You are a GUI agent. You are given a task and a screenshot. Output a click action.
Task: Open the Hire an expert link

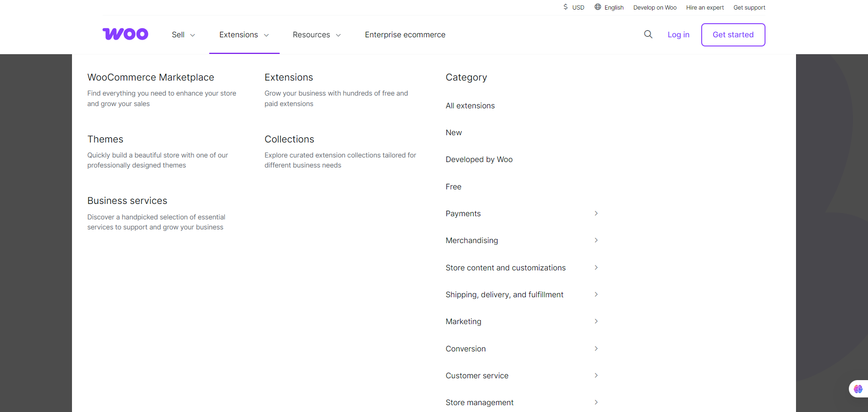click(704, 7)
